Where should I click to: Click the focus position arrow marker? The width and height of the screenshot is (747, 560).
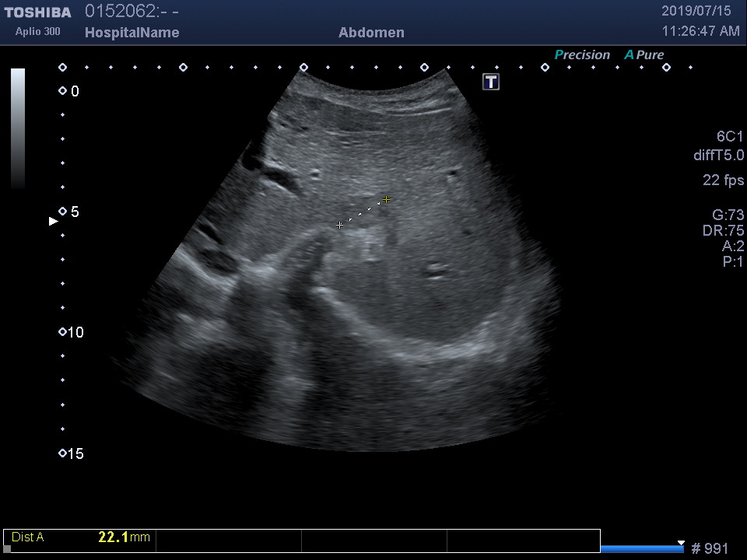pyautogui.click(x=54, y=222)
